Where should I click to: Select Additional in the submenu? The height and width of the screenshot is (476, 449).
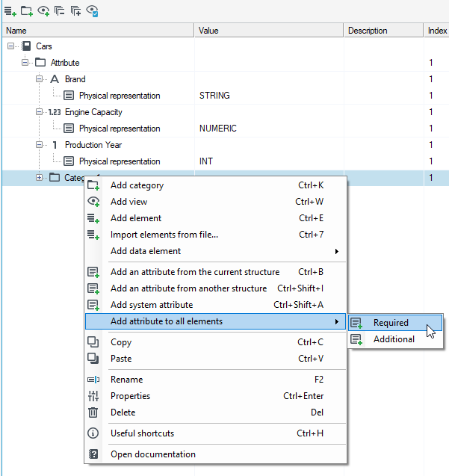(395, 339)
